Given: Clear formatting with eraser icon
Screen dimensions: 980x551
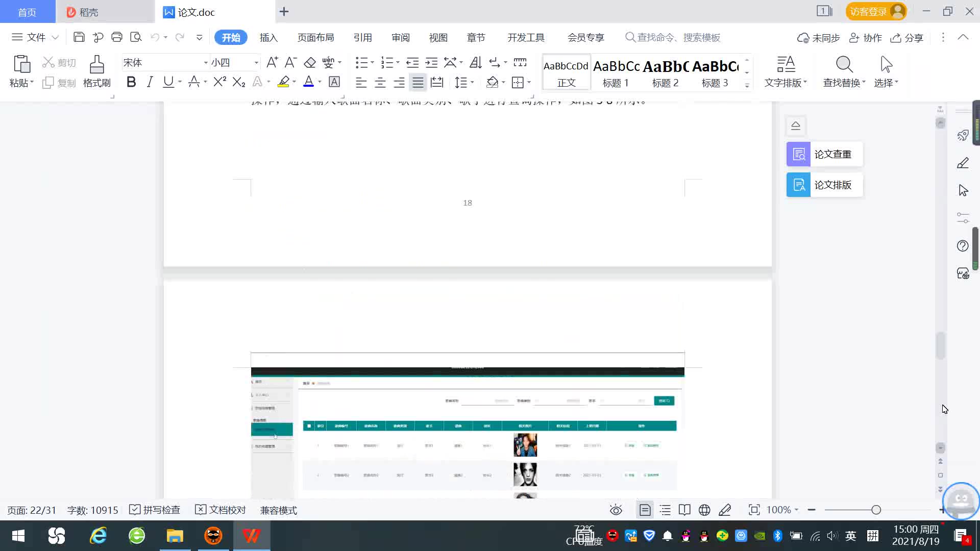Looking at the screenshot, I should [310, 63].
